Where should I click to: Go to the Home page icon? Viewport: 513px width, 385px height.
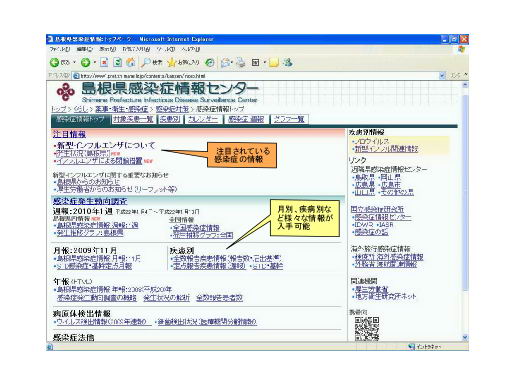coord(131,62)
